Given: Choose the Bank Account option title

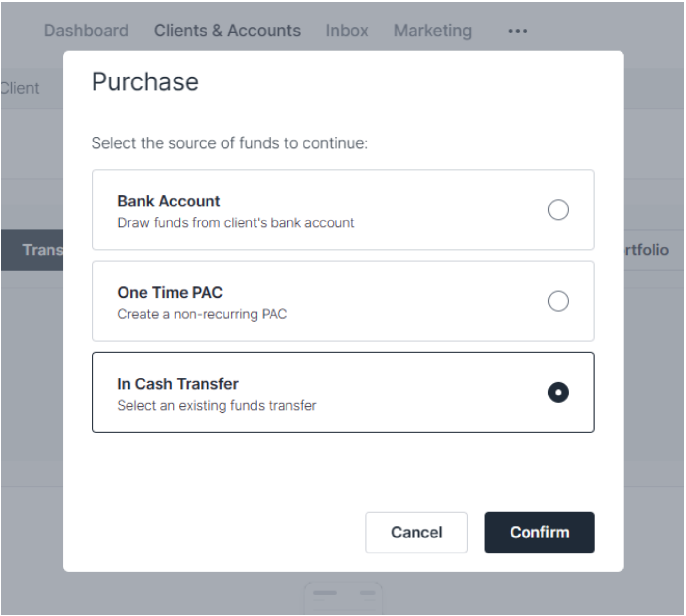Looking at the screenshot, I should 169,201.
